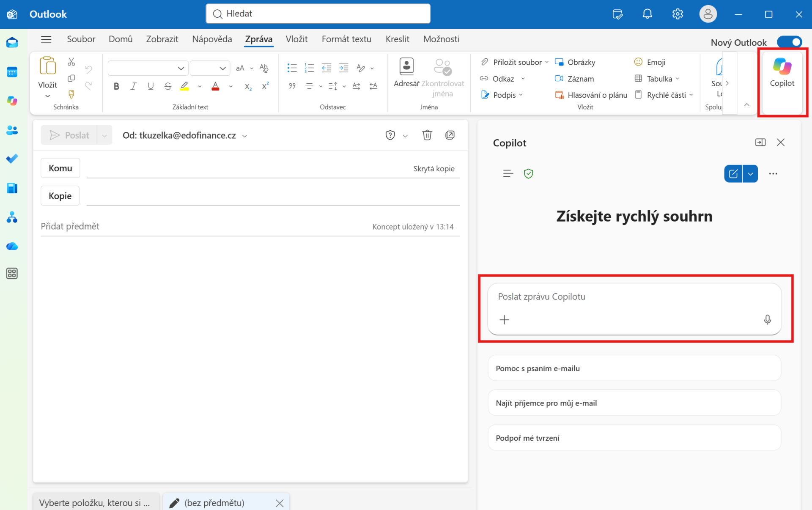Discard draft with trash icon
The height and width of the screenshot is (510, 812).
[427, 135]
